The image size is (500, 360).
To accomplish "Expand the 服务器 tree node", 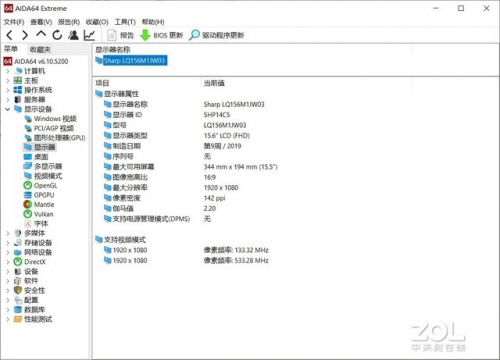I will tap(8, 99).
